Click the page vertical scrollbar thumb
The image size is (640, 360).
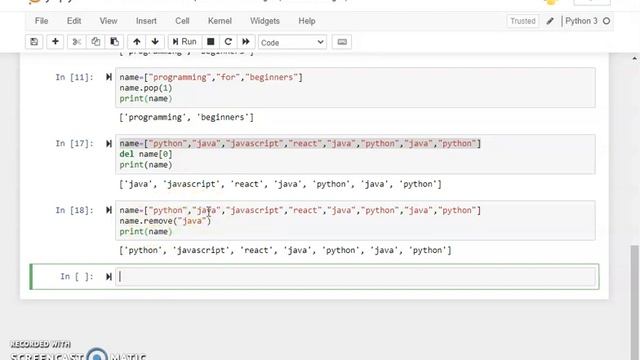(634, 302)
